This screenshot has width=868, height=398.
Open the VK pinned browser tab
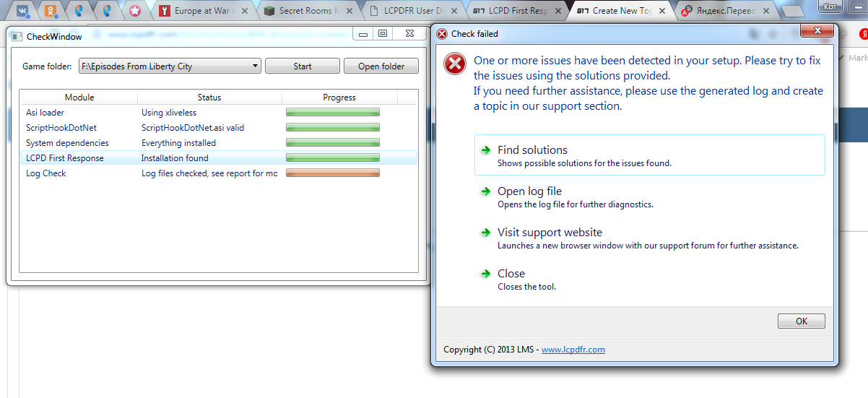pos(22,11)
